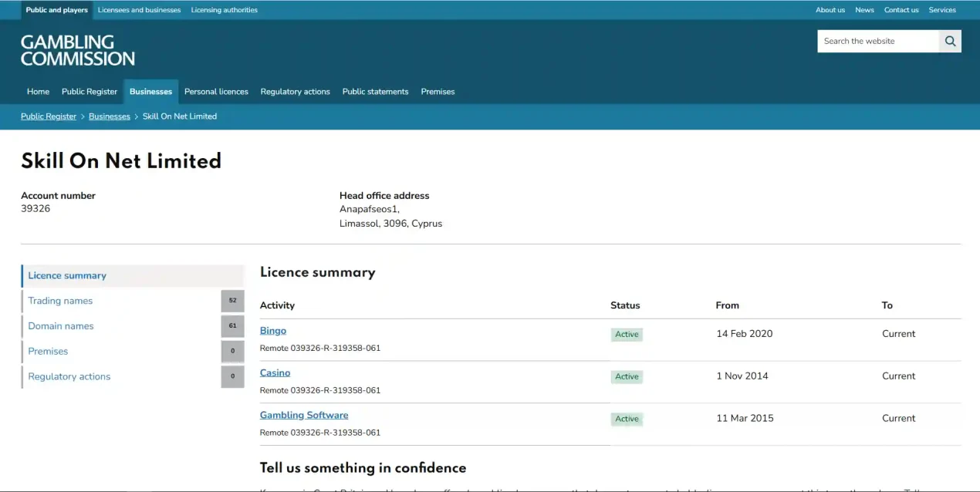The image size is (980, 492).
Task: Open the Public and players tab
Action: pyautogui.click(x=57, y=10)
